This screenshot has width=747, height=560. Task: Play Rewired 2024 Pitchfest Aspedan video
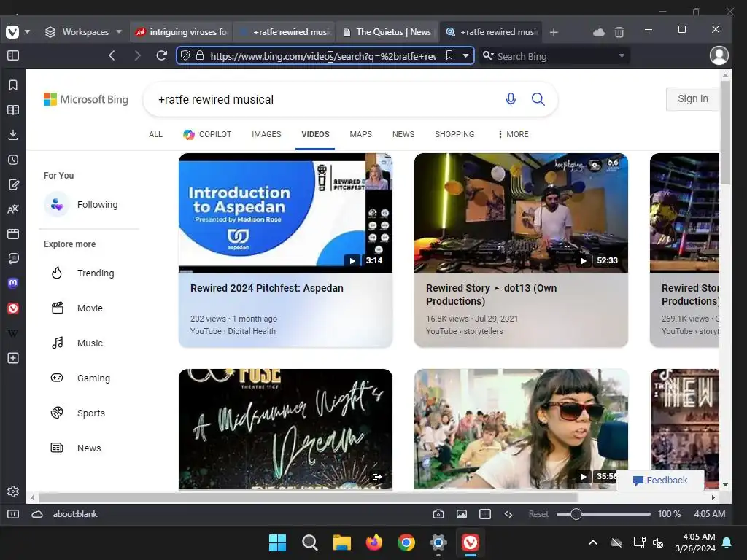[x=285, y=212]
